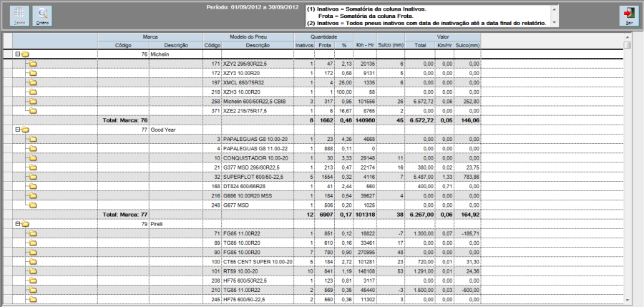This screenshot has height=307, width=644.
Task: Click the folder icon in the CONQUISTADOR 10.00-20 row
Action: click(33, 158)
